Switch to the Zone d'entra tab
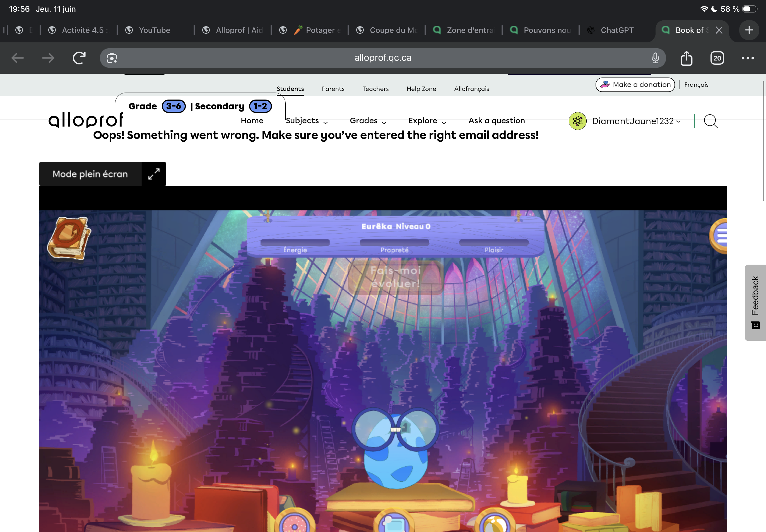The image size is (766, 532). (464, 30)
